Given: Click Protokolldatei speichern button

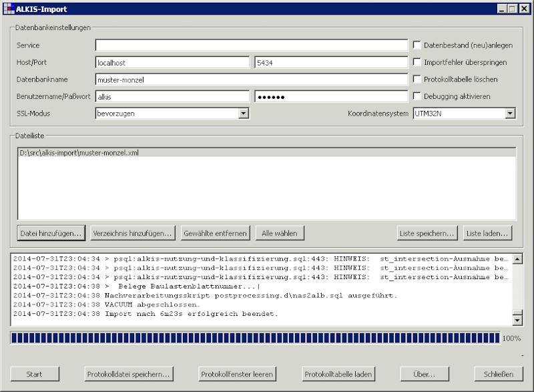Looking at the screenshot, I should click(129, 374).
